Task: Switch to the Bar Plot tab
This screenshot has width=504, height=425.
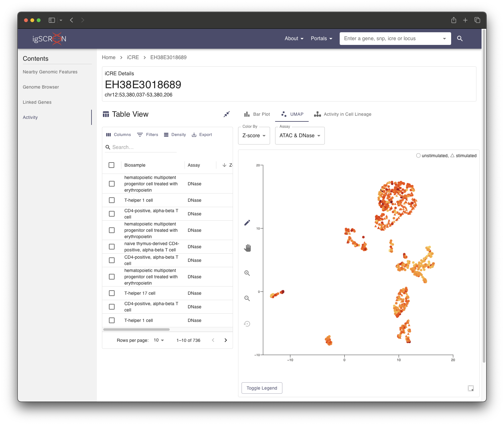Action: click(x=257, y=114)
